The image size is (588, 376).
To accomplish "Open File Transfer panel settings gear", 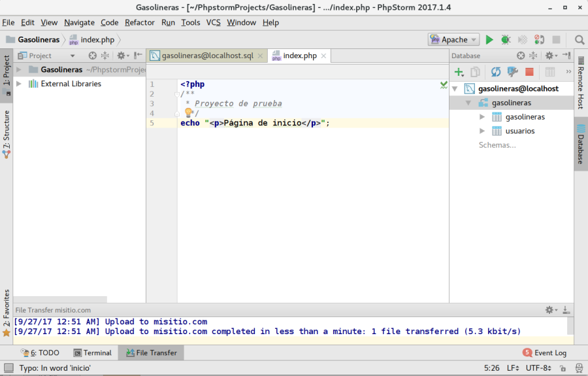I will pyautogui.click(x=551, y=310).
